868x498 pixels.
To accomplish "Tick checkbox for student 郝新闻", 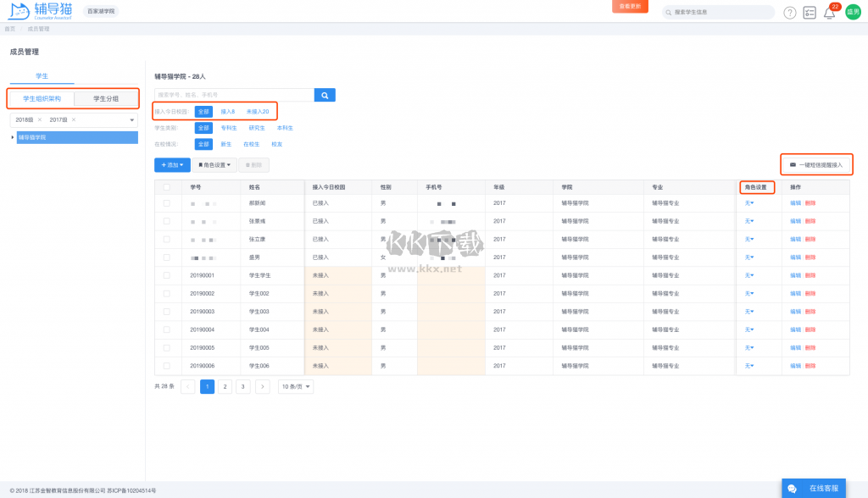I will point(167,203).
